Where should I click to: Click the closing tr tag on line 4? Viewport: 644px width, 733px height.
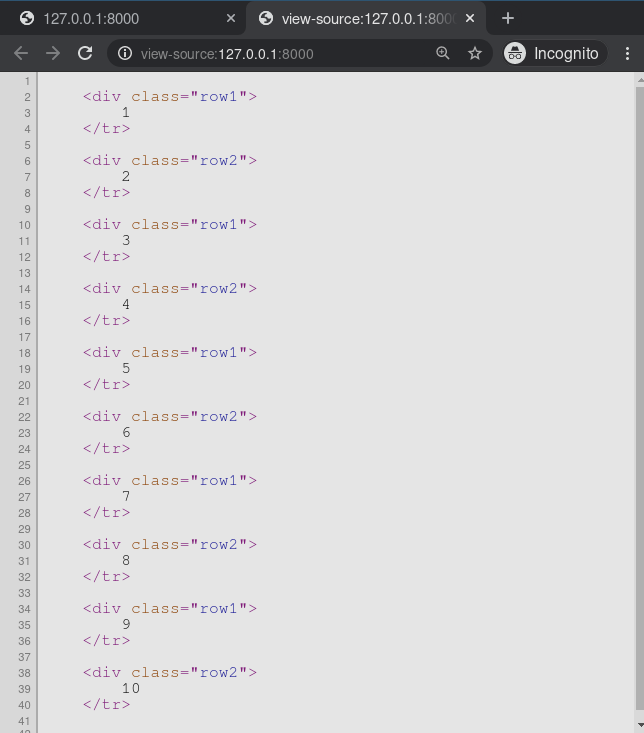click(107, 129)
